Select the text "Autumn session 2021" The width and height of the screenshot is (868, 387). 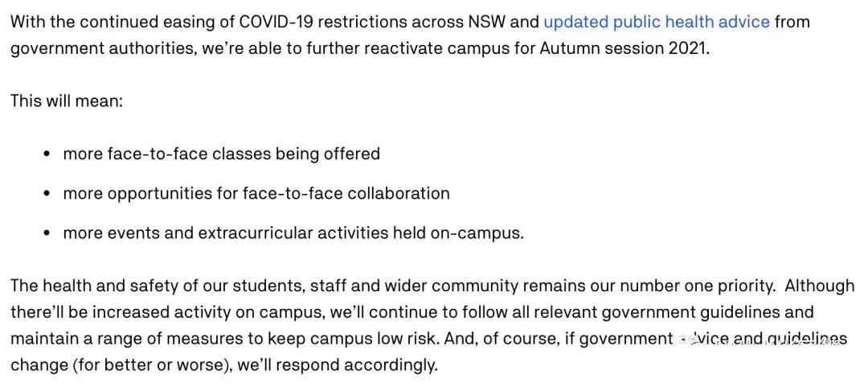624,48
